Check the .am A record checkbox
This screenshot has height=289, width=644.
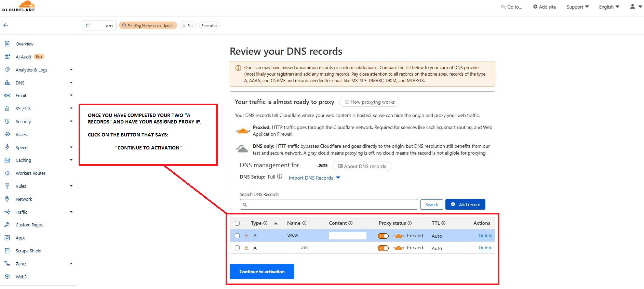coord(237,248)
